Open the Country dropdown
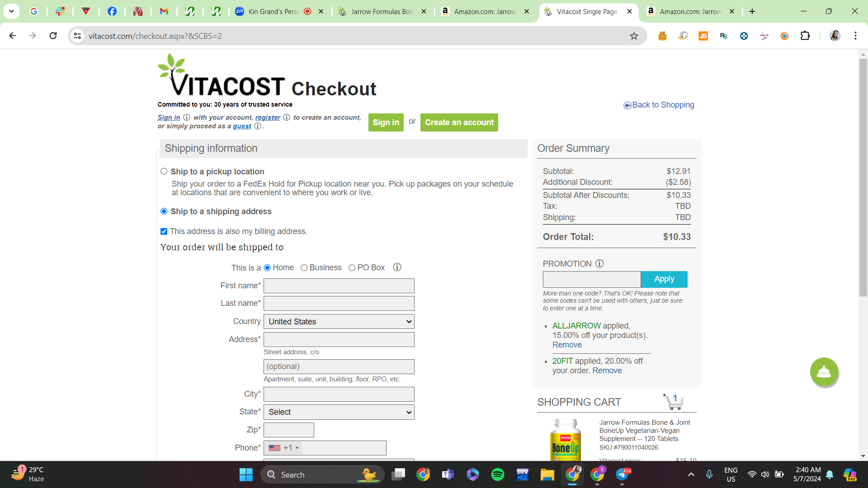This screenshot has height=488, width=868. (339, 322)
